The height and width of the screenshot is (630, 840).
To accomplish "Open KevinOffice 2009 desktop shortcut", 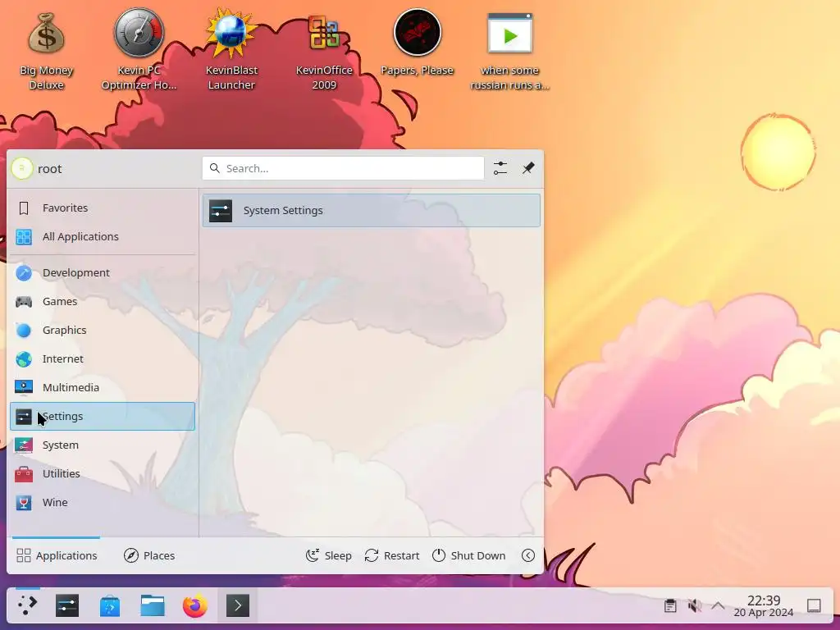I will click(x=324, y=51).
